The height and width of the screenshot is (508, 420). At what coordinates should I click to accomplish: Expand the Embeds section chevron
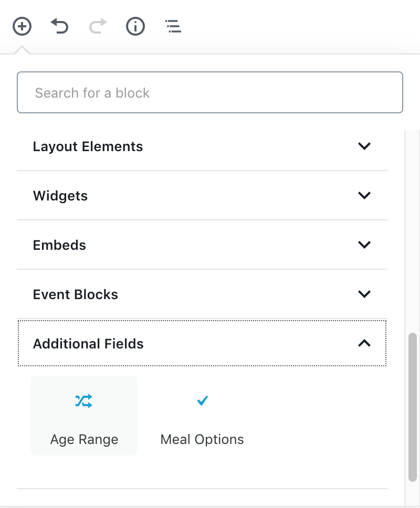[364, 245]
